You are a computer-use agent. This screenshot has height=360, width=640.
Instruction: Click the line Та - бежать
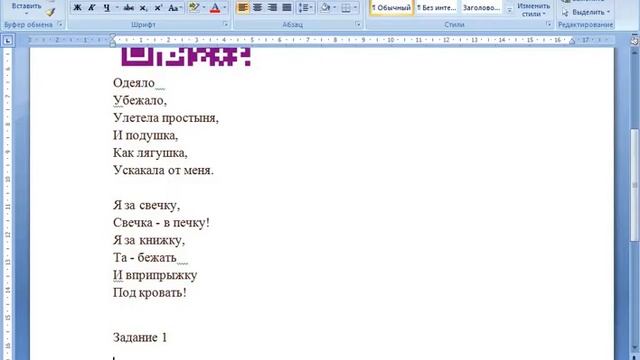[x=145, y=258]
